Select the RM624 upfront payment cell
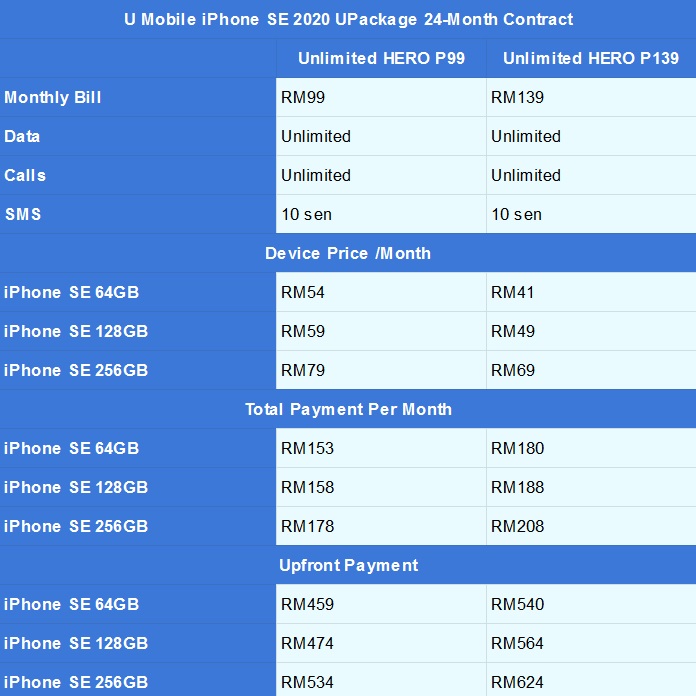Viewport: 696px width, 696px height. 518,682
